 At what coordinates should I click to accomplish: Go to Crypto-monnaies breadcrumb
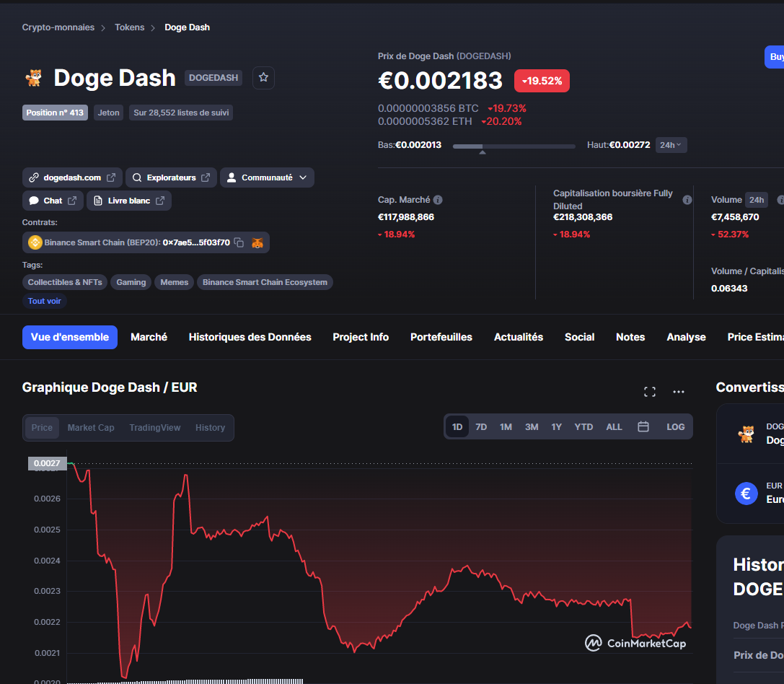(x=58, y=27)
